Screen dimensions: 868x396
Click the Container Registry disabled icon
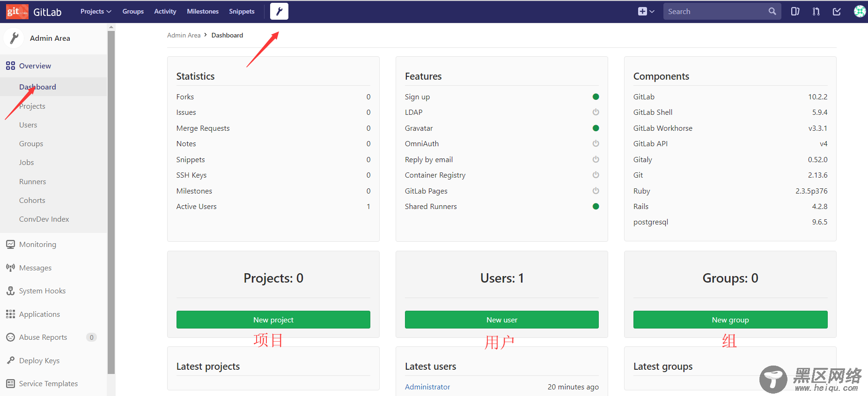coord(596,175)
